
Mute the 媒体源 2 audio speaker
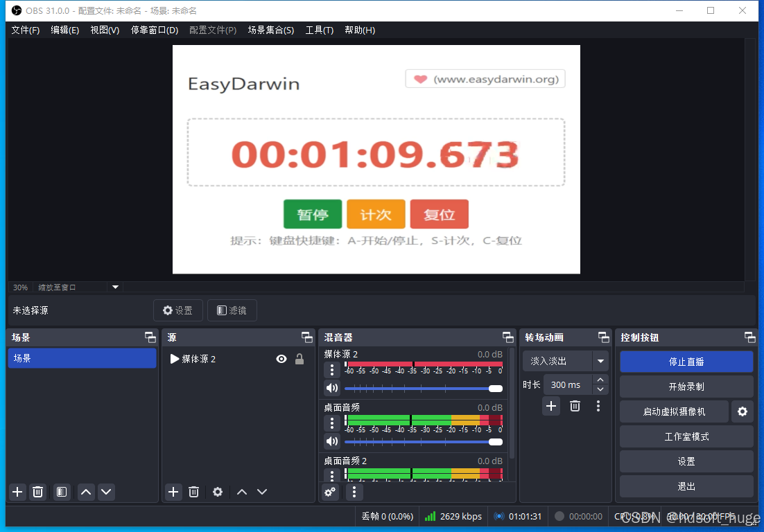[x=332, y=388]
